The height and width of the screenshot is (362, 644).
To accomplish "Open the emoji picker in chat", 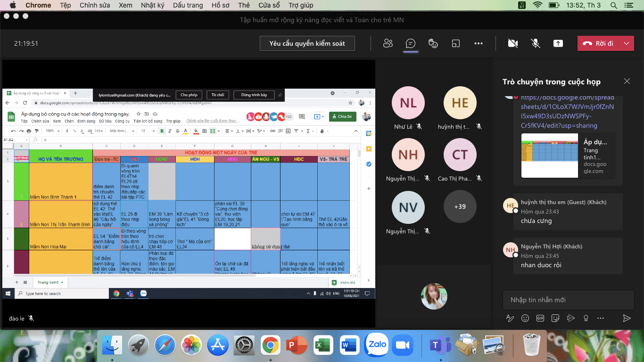I will coord(525,318).
